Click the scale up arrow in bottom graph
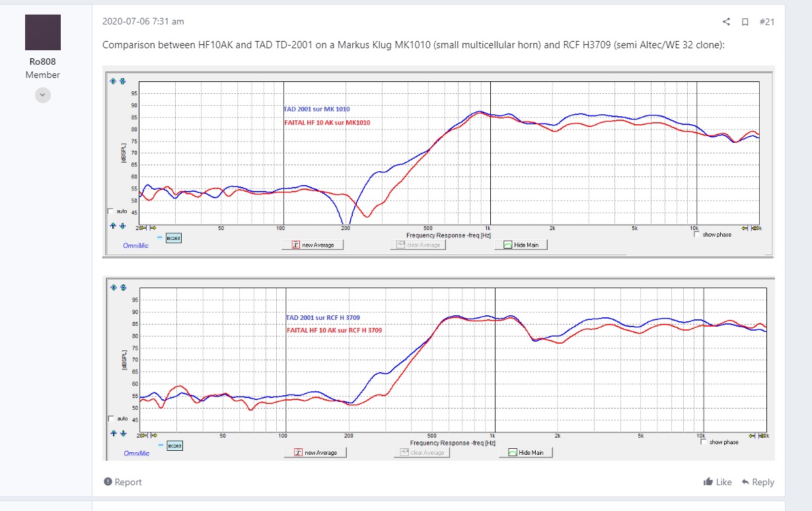Image resolution: width=812 pixels, height=511 pixels. coord(114,434)
